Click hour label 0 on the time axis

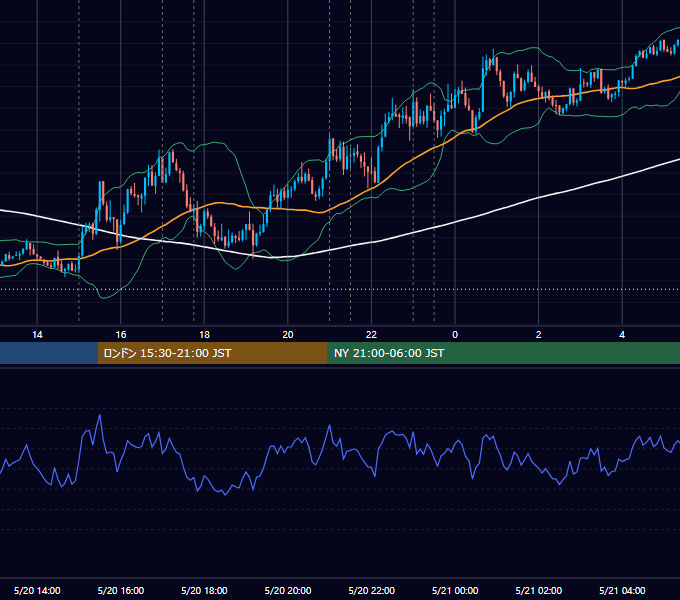click(455, 335)
